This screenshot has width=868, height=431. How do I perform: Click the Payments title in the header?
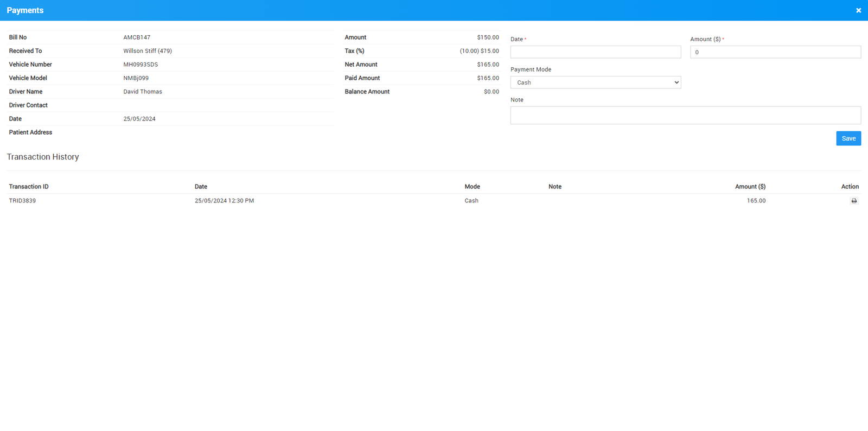pyautogui.click(x=25, y=10)
